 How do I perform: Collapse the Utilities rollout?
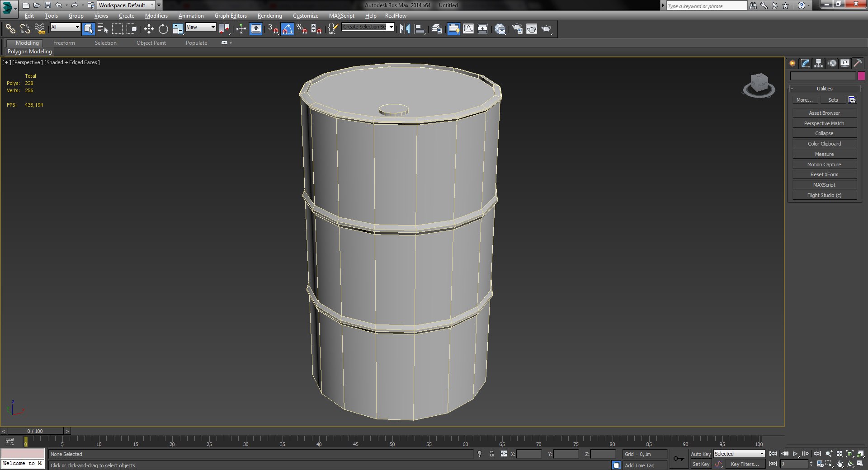[824, 89]
